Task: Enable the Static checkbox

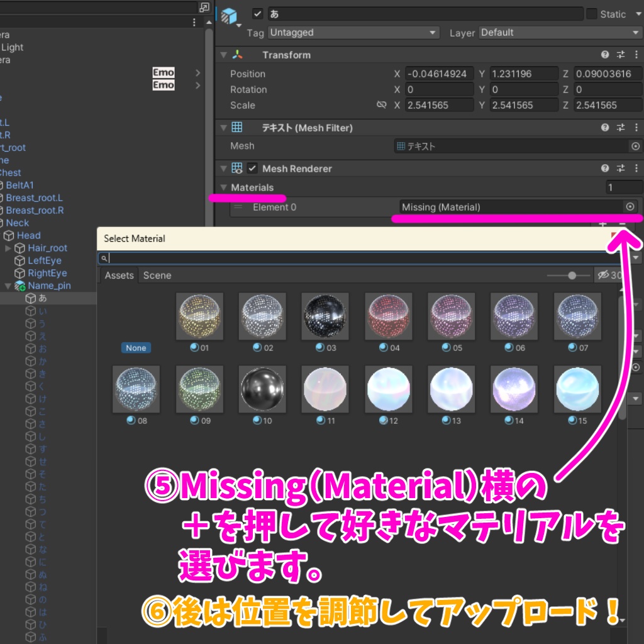Action: point(591,14)
